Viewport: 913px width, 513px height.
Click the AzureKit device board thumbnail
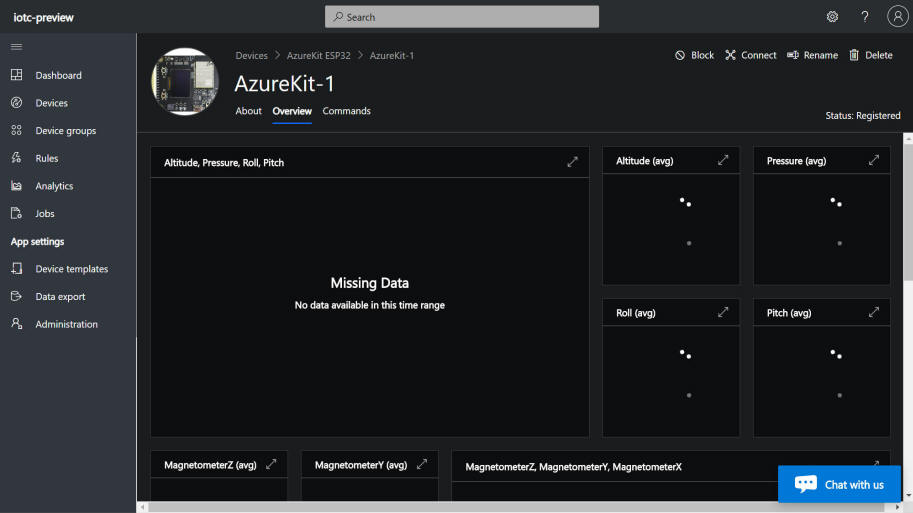click(185, 82)
